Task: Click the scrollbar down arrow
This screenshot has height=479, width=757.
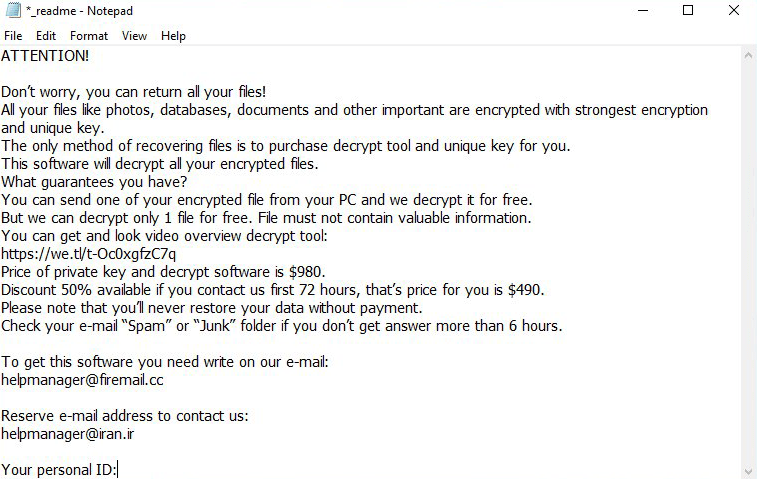Action: (x=749, y=471)
